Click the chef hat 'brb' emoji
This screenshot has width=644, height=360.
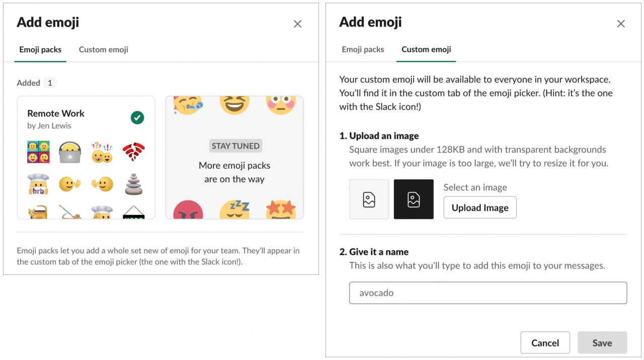click(39, 184)
